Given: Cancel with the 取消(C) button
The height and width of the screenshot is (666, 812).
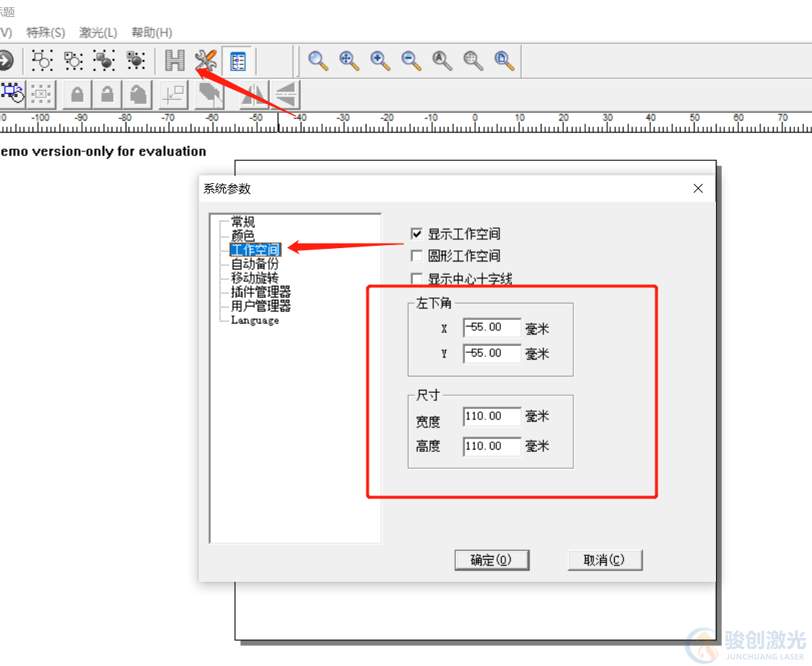Looking at the screenshot, I should tap(605, 560).
